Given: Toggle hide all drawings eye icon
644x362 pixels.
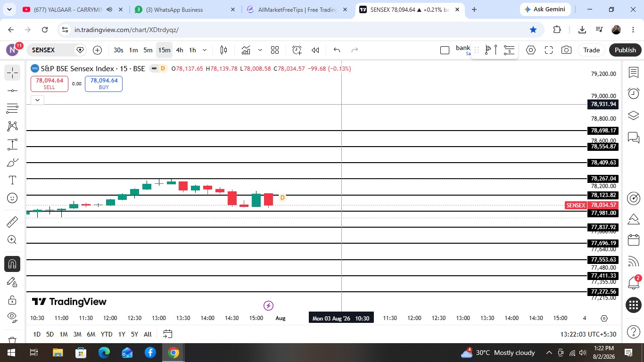Looking at the screenshot, I should click(x=12, y=317).
